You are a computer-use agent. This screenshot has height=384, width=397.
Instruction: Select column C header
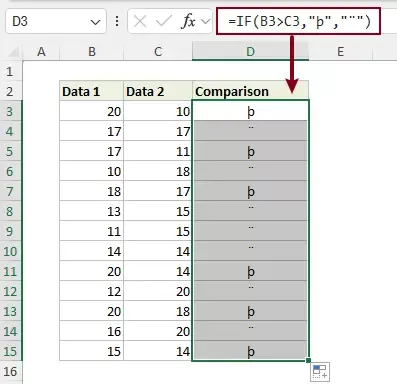(x=158, y=52)
